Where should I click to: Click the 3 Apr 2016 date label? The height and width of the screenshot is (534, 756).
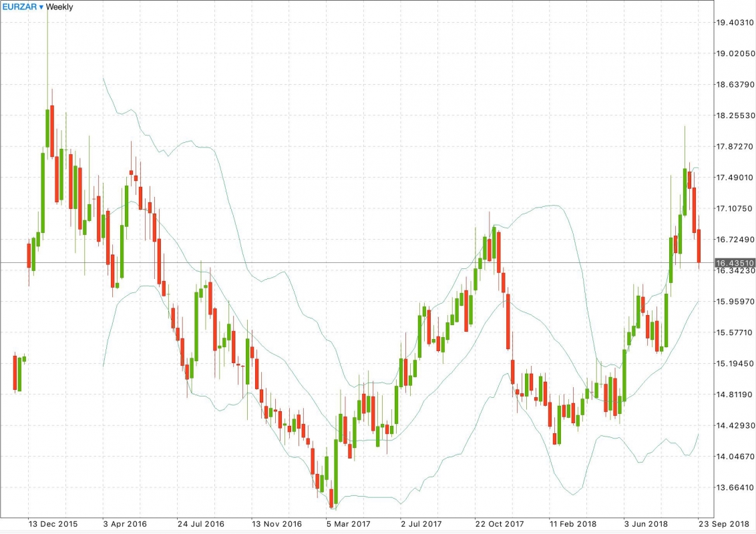point(125,524)
